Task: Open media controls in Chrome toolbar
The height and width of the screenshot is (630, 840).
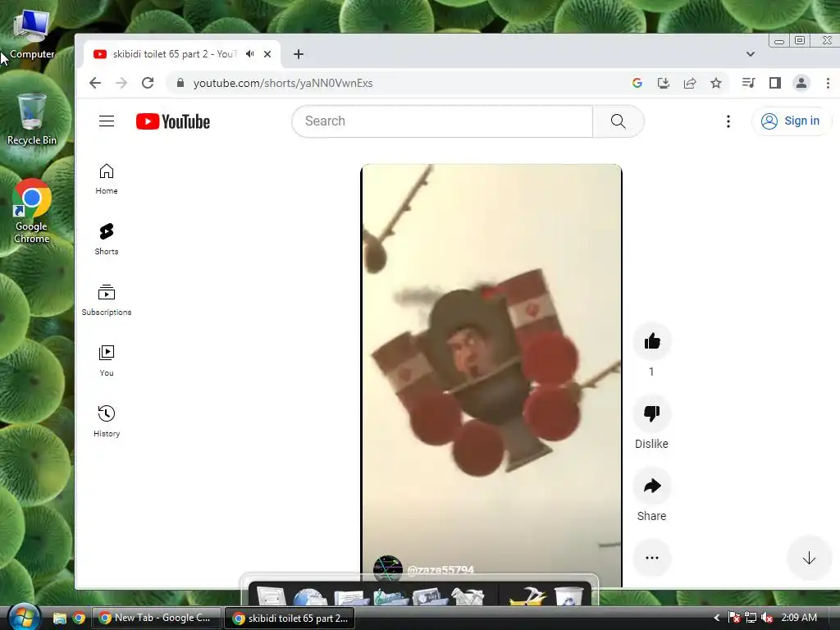Action: pos(748,83)
